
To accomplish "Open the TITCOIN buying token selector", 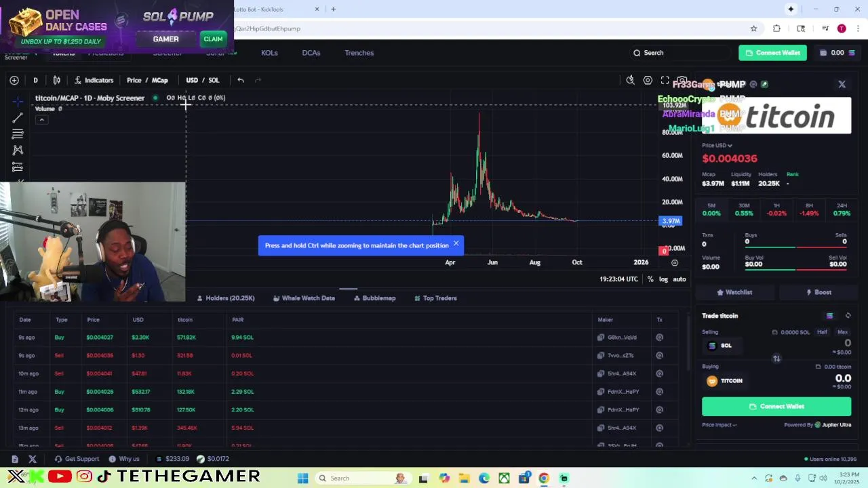I will [x=725, y=381].
